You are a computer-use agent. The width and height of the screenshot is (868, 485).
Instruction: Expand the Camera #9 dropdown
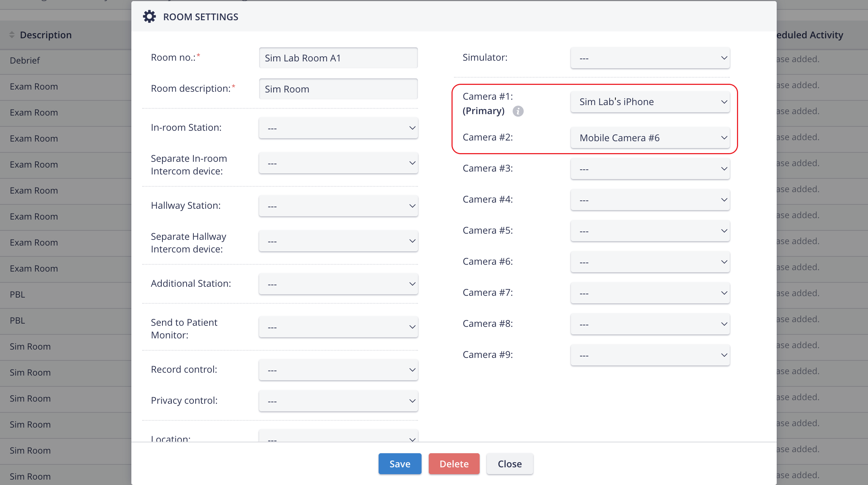coord(650,355)
